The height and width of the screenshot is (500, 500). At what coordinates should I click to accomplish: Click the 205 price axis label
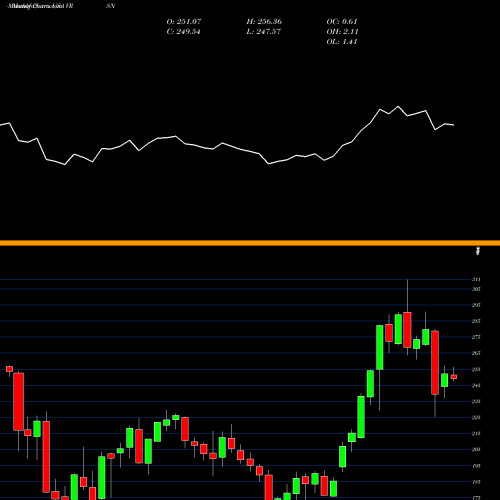point(476,449)
